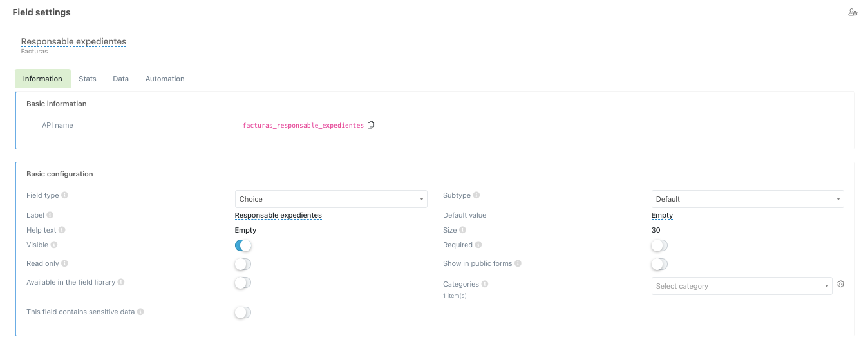Enable Show in public forms toggle

pos(659,264)
